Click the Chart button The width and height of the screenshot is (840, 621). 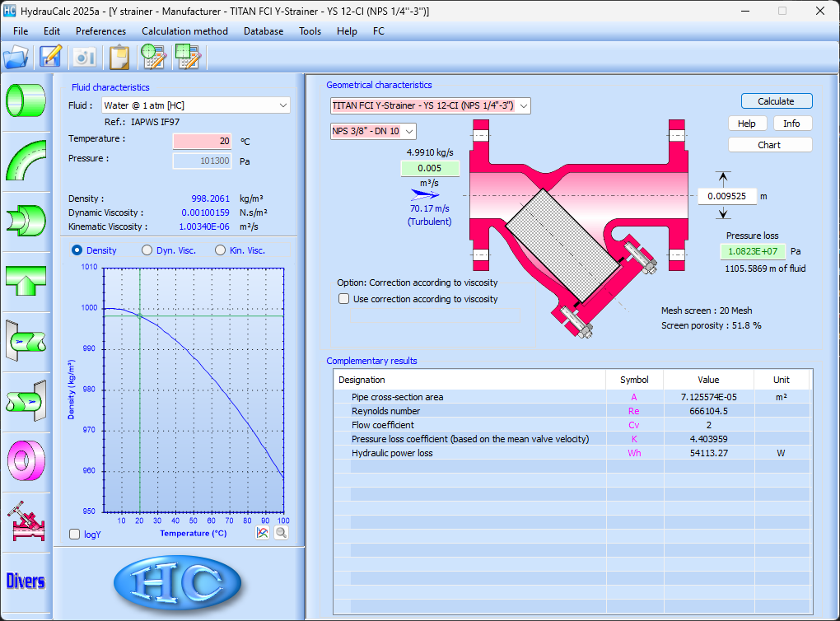point(769,145)
